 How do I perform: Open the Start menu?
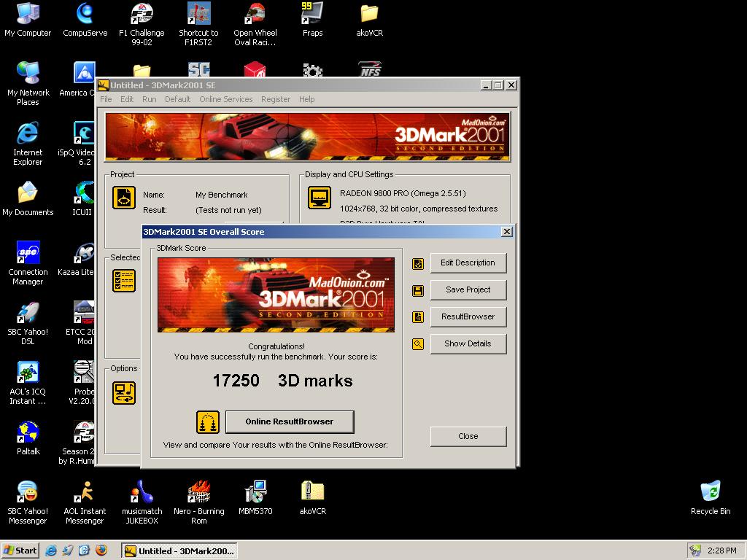point(20,551)
